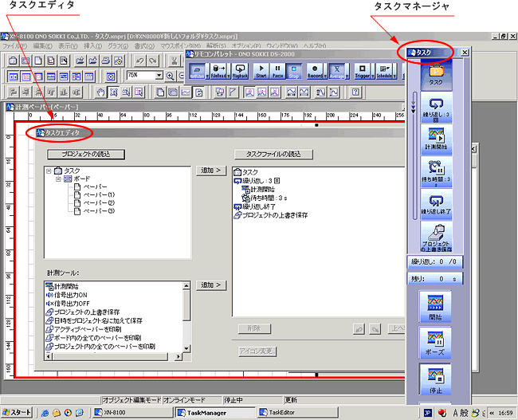Image resolution: width=518 pixels, height=420 pixels.
Task: Click the タスクファイルの読込 button
Action: pos(273,154)
